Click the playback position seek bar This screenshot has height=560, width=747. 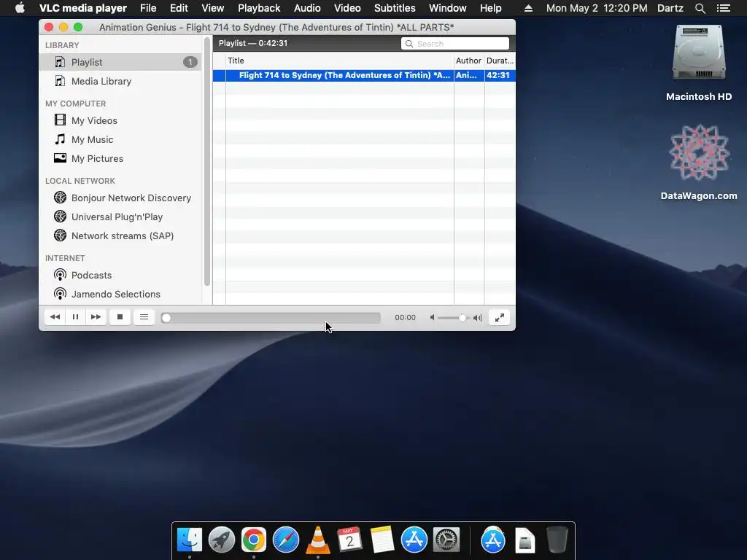tap(271, 318)
